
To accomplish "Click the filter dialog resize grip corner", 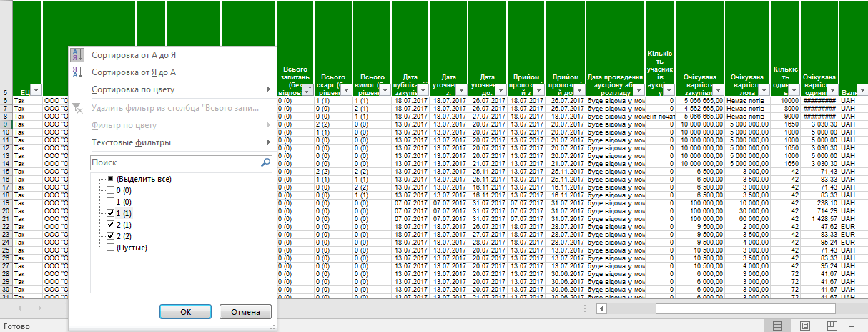I will [x=272, y=327].
